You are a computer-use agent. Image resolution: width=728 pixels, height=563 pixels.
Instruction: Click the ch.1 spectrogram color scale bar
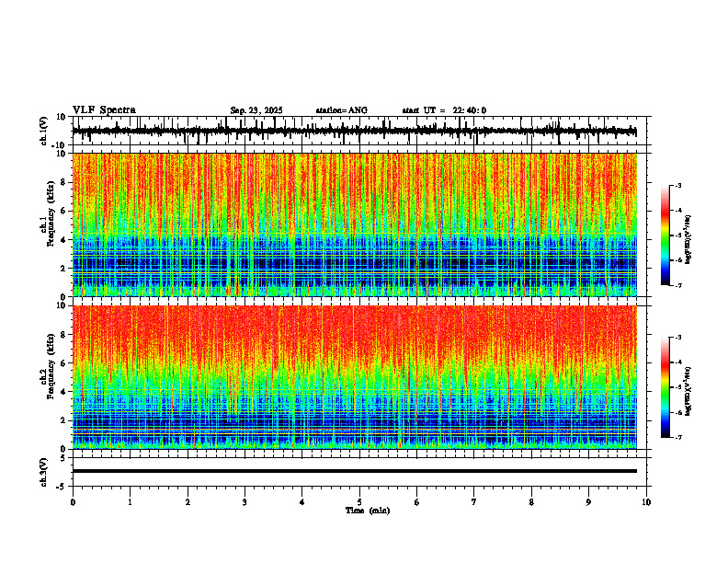click(665, 236)
